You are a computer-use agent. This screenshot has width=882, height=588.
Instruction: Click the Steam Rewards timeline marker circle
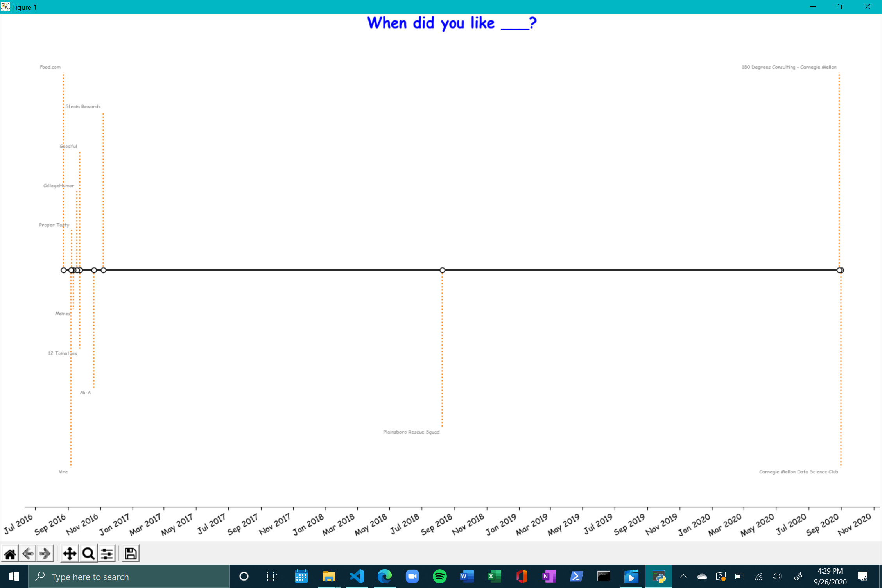click(103, 270)
